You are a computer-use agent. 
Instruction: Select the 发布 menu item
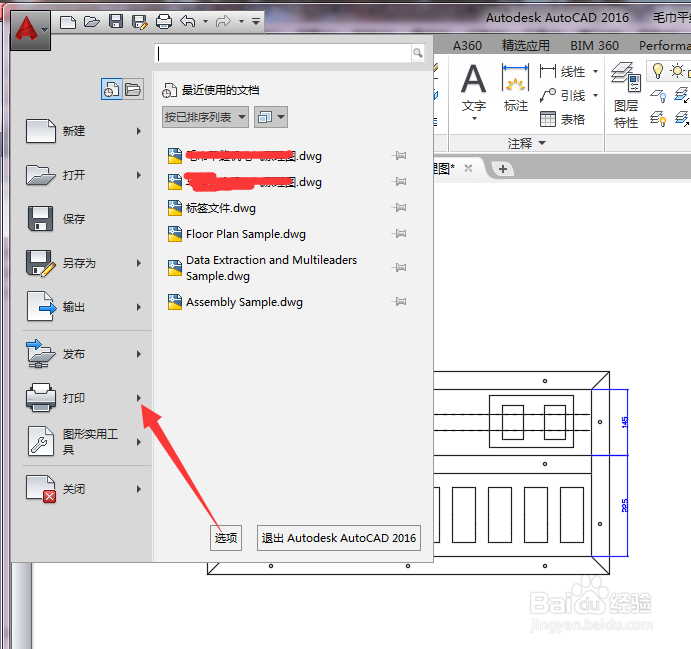[x=84, y=354]
